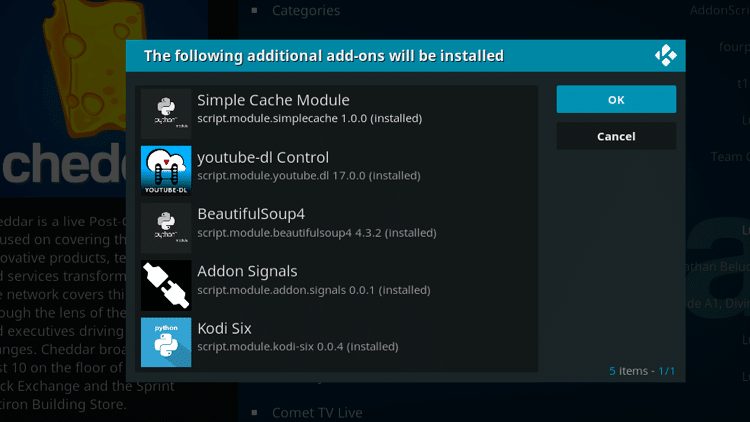Click script.module.beautifulsoup4 4.3.2 version text
The width and height of the screenshot is (750, 422).
pyautogui.click(x=317, y=233)
